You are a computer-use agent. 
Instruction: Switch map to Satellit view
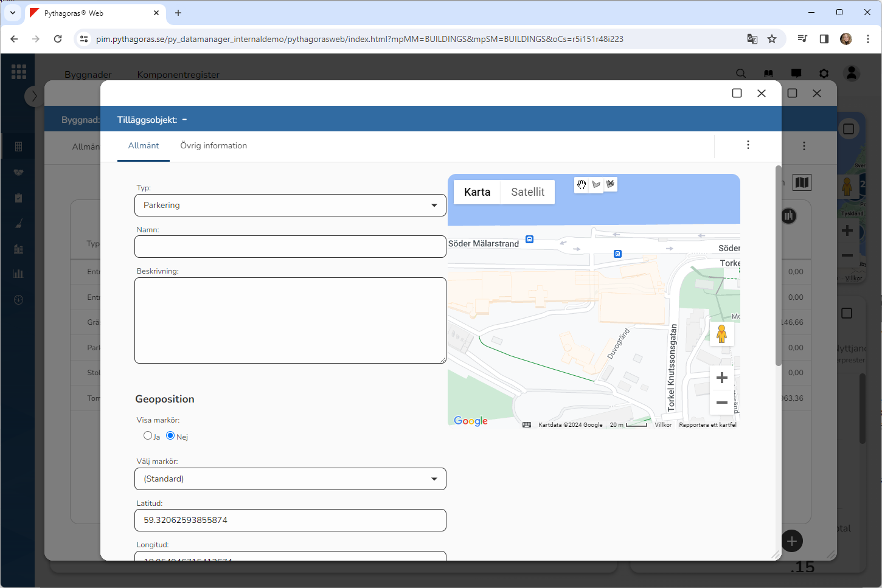[x=527, y=192]
